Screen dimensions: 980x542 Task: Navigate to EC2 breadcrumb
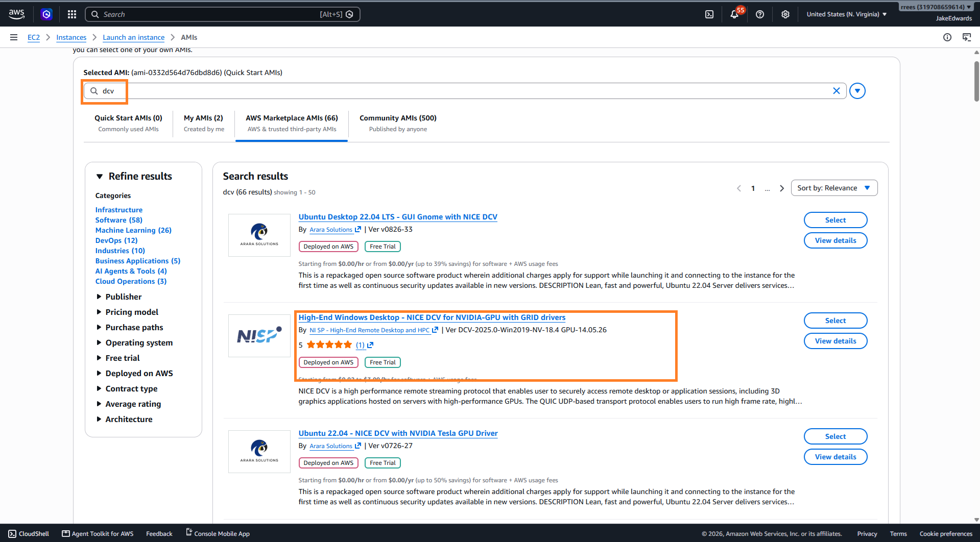(34, 37)
